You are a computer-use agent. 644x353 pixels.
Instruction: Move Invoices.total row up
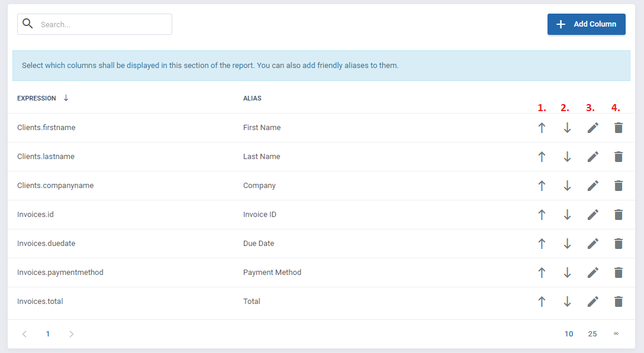(542, 302)
